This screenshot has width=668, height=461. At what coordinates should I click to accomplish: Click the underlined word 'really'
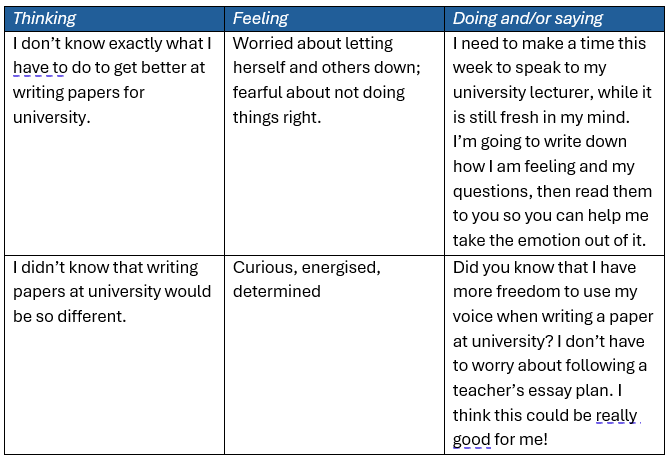[616, 415]
